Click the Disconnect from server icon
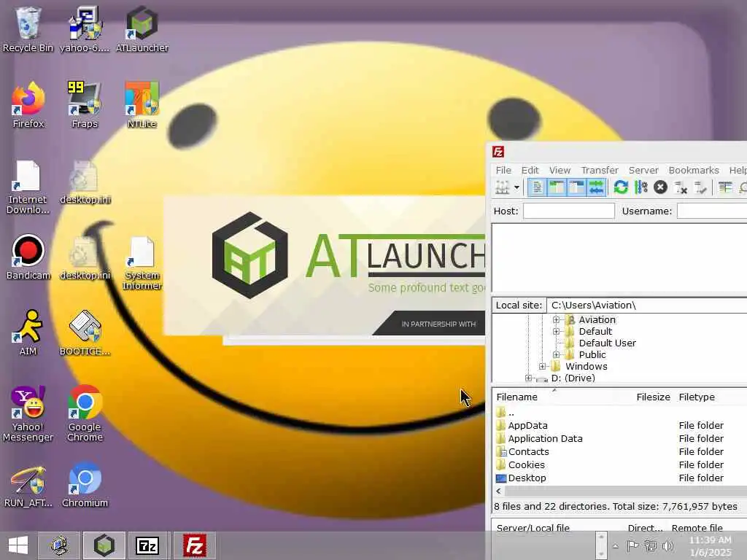The height and width of the screenshot is (560, 747). coord(681,187)
